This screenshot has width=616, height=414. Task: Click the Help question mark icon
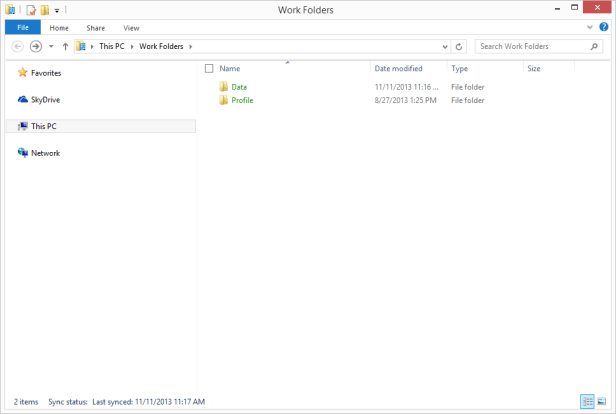(603, 28)
